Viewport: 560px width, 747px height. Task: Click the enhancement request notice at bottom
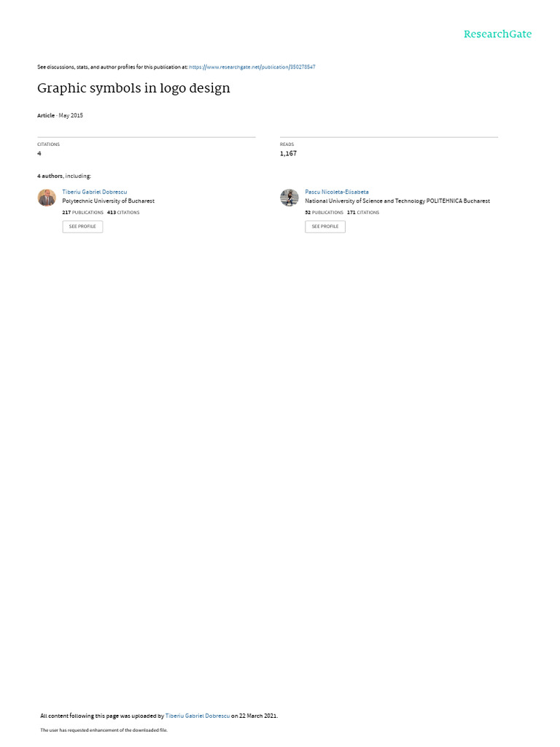pos(104,729)
